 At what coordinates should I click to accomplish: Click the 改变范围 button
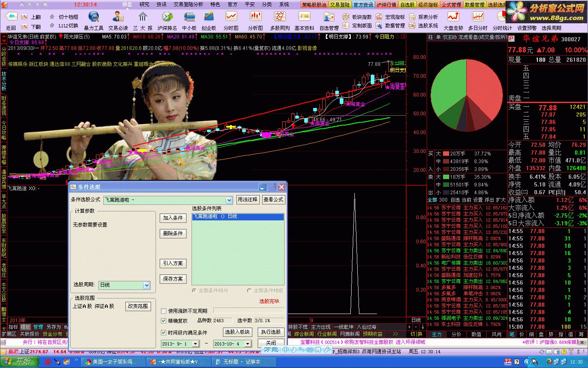point(138,306)
